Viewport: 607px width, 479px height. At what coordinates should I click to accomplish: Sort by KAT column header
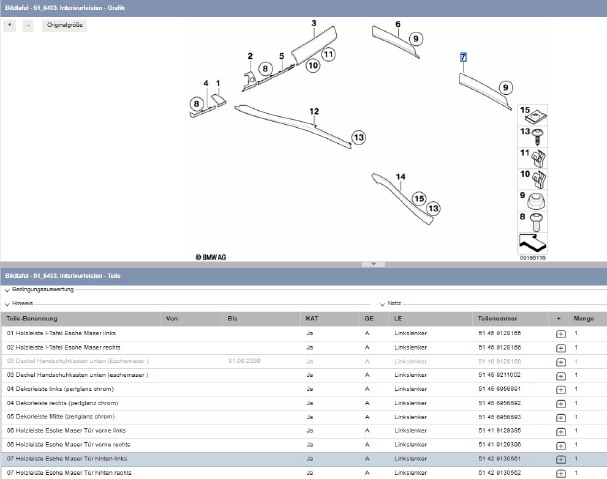(312, 319)
